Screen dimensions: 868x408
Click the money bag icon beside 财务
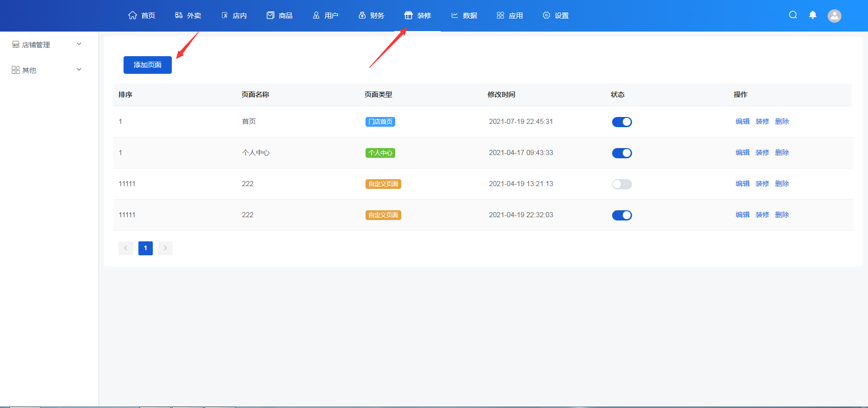[362, 15]
